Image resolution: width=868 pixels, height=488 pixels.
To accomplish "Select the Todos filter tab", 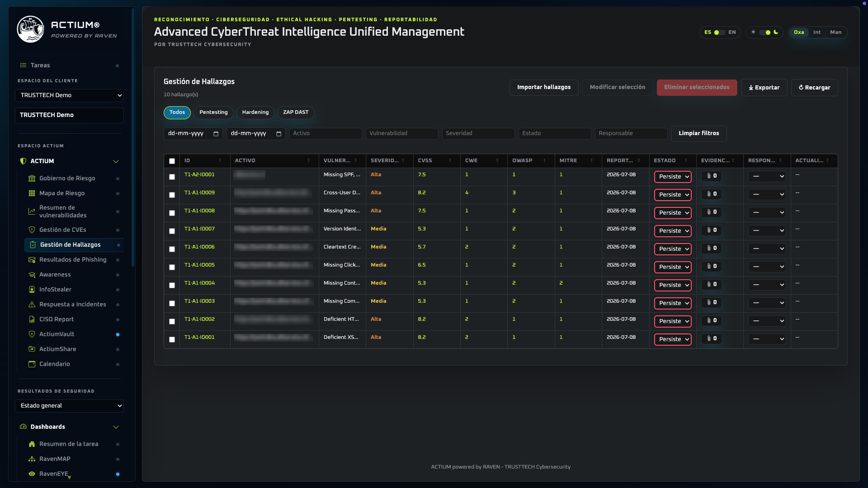I will coord(177,113).
